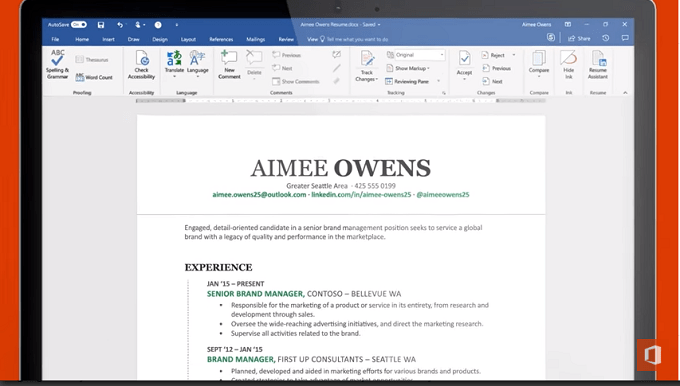Click the Reject change button
This screenshot has width=680, height=386.
tap(493, 55)
